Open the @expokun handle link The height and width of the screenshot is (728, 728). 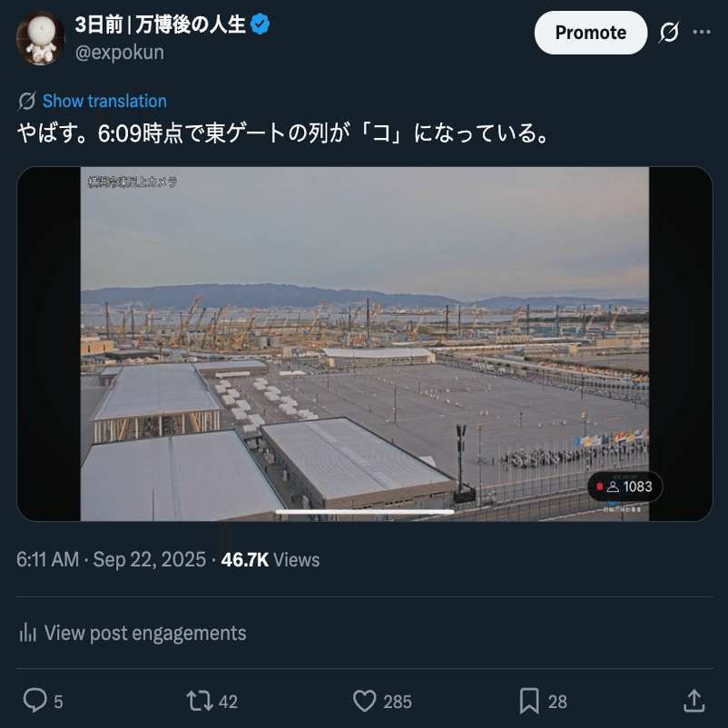pyautogui.click(x=120, y=53)
